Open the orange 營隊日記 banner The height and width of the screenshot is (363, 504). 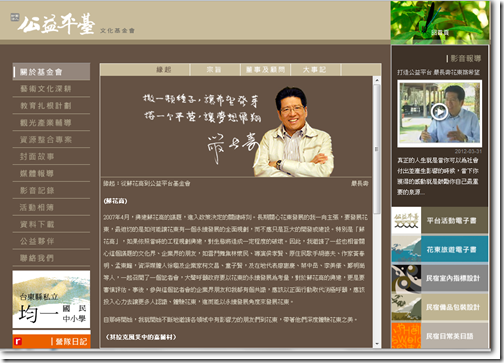pos(51,340)
